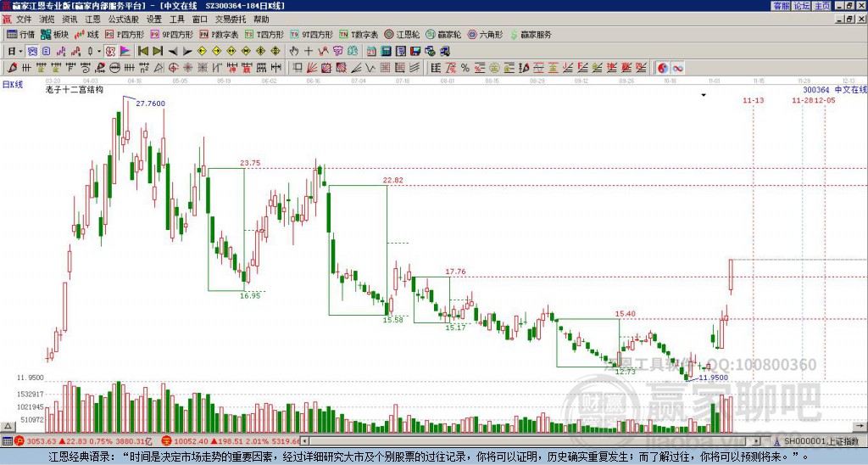Select the red pencil drawing tool
The image size is (868, 465).
pos(12,68)
